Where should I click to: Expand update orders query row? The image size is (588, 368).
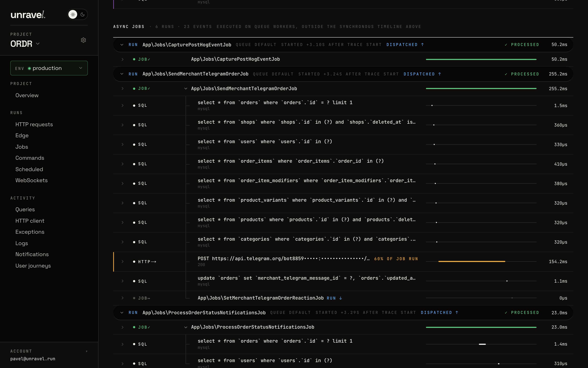(x=122, y=281)
